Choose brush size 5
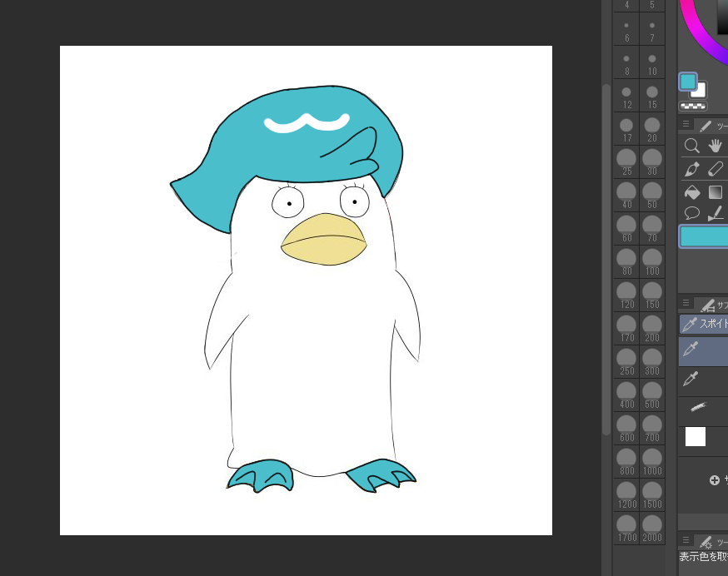The width and height of the screenshot is (728, 576). point(652,6)
